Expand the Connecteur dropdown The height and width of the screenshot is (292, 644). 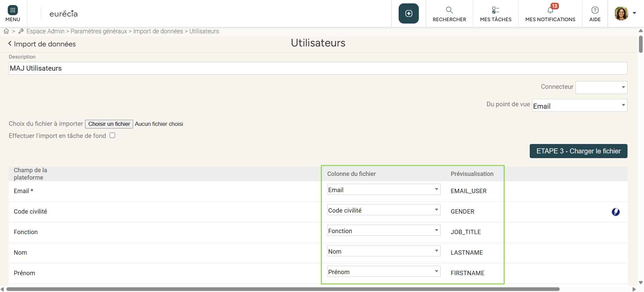601,87
